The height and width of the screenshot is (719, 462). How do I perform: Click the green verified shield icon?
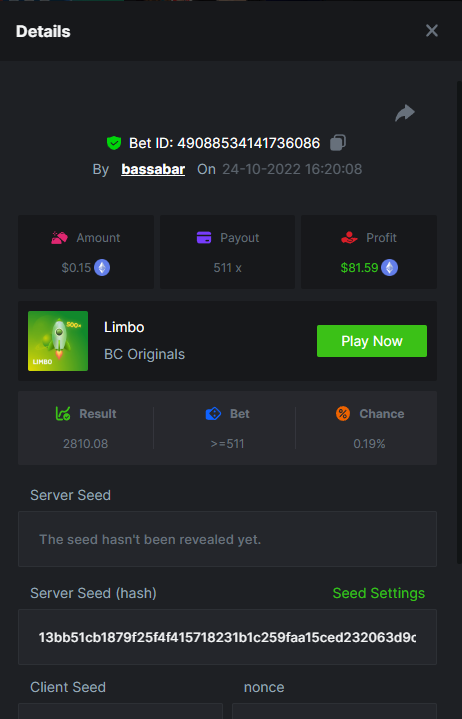tap(114, 143)
